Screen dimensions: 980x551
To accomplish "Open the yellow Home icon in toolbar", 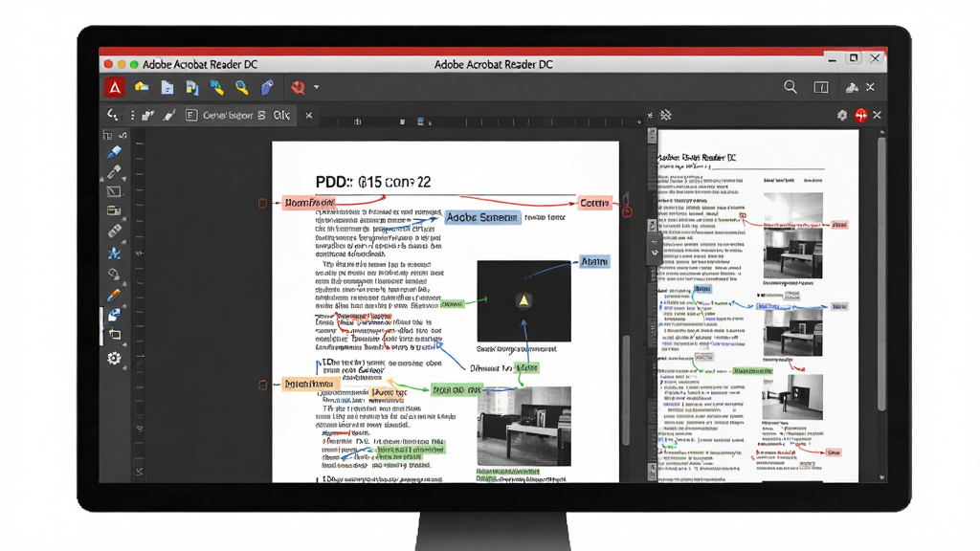I will tap(142, 87).
